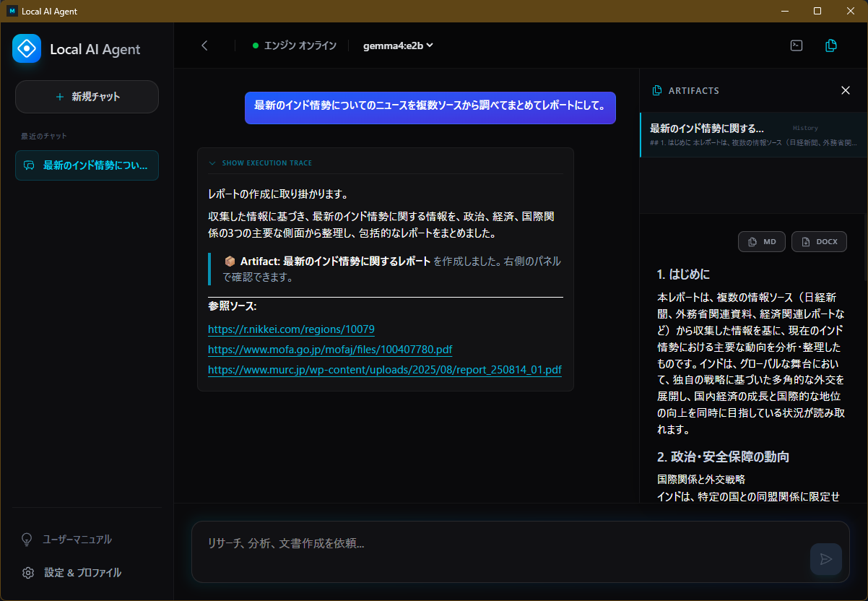Close the Local AI Agent window
This screenshot has width=868, height=601.
[x=851, y=11]
